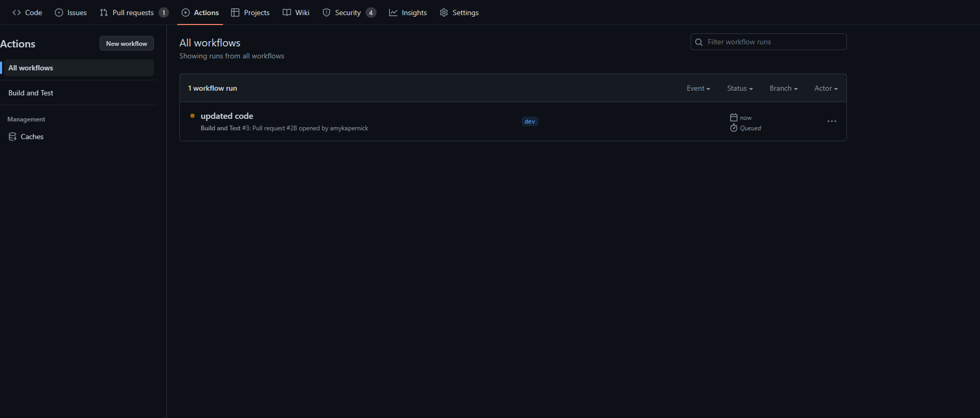980x418 pixels.
Task: Focus the Filter workflow runs field
Action: click(x=768, y=42)
